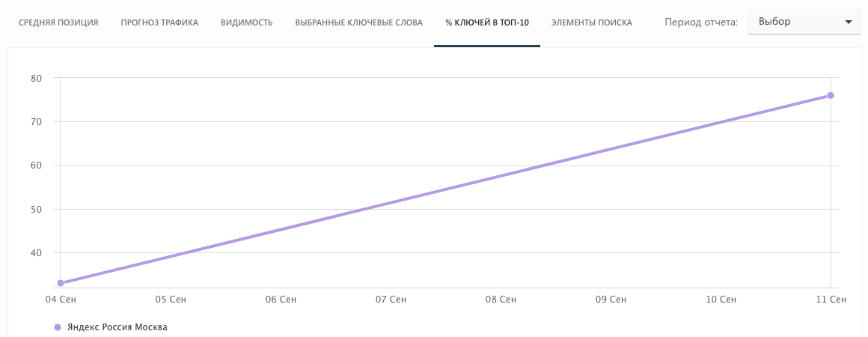Open Выбранные ключевые слова tab
The image size is (868, 337).
click(359, 22)
